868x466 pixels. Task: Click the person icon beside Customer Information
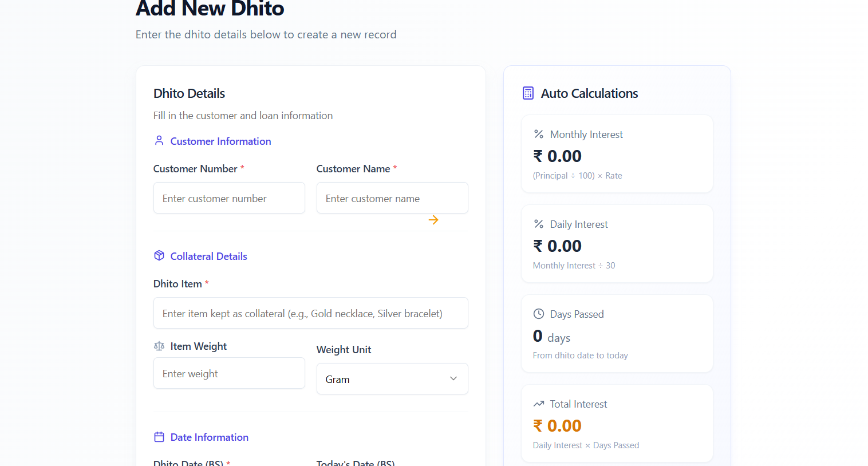159,140
